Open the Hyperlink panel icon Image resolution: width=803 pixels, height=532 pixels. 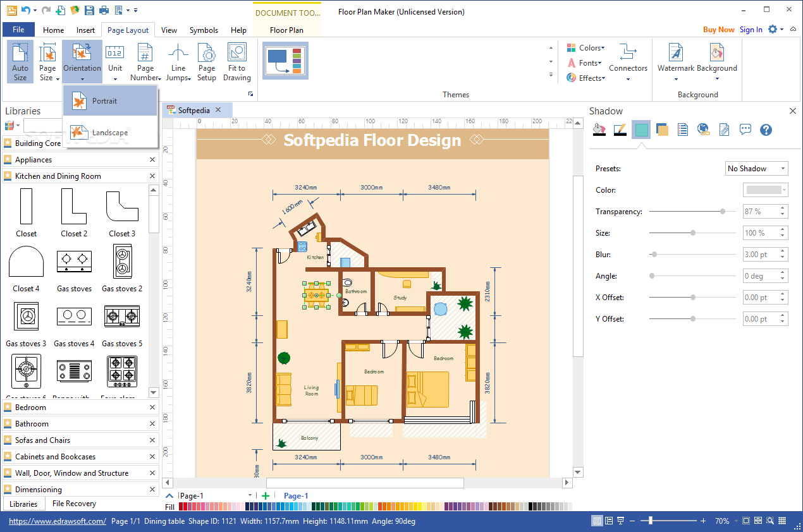[703, 130]
